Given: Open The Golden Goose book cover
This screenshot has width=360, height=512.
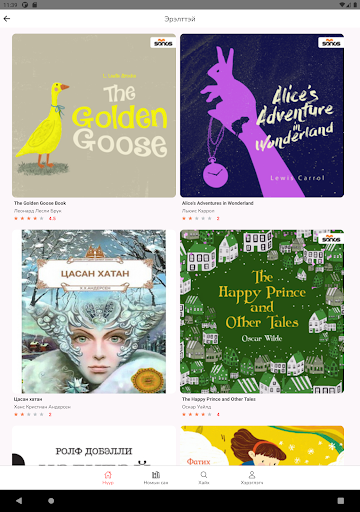Looking at the screenshot, I should click(94, 115).
